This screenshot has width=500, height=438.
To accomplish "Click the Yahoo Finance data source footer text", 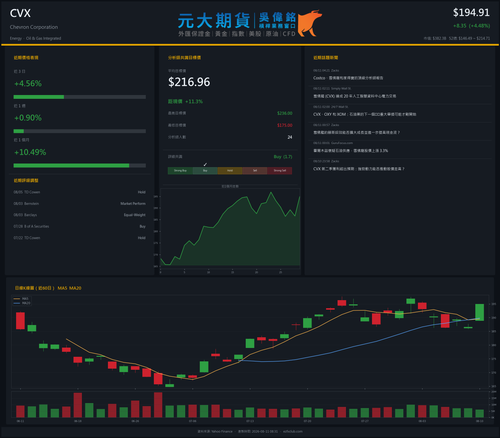I will tap(215, 431).
